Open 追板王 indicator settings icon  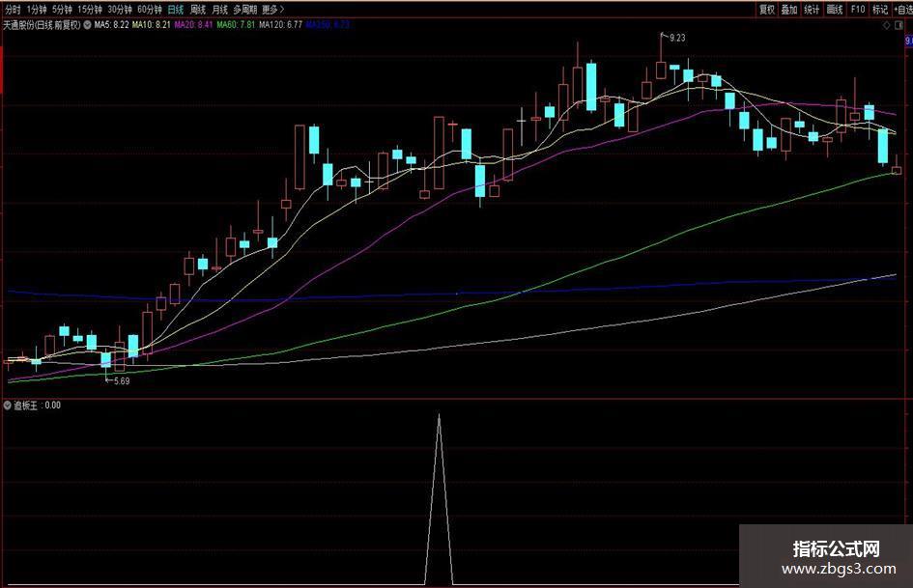point(7,406)
